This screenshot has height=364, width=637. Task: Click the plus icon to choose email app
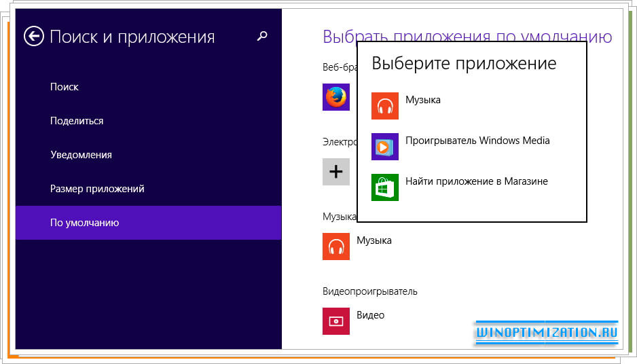336,172
